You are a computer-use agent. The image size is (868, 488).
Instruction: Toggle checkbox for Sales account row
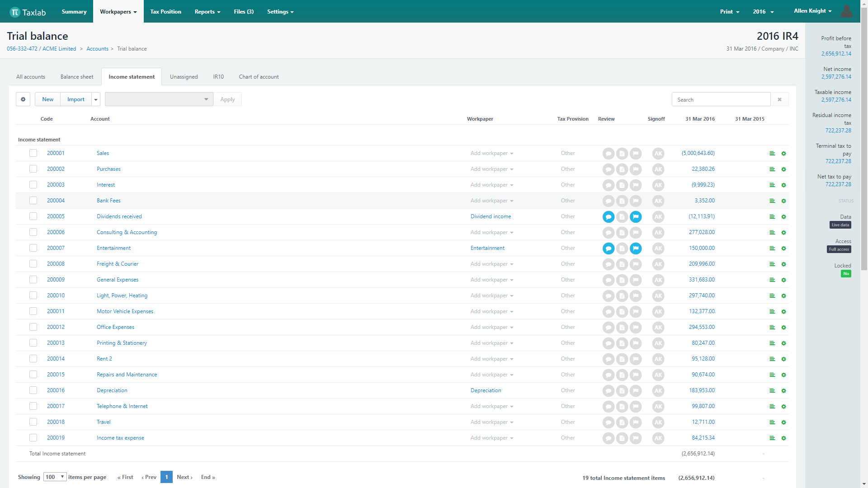point(33,153)
